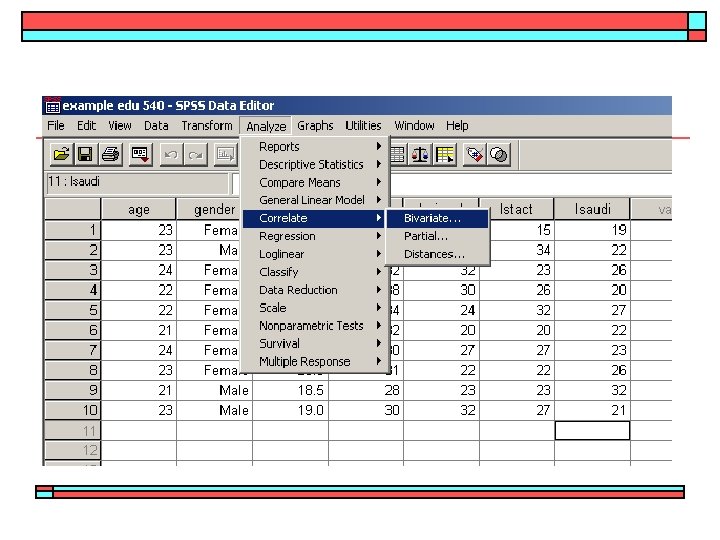The width and height of the screenshot is (720, 540).
Task: Choose Distances... from Correlate submenu
Action: tap(438, 254)
